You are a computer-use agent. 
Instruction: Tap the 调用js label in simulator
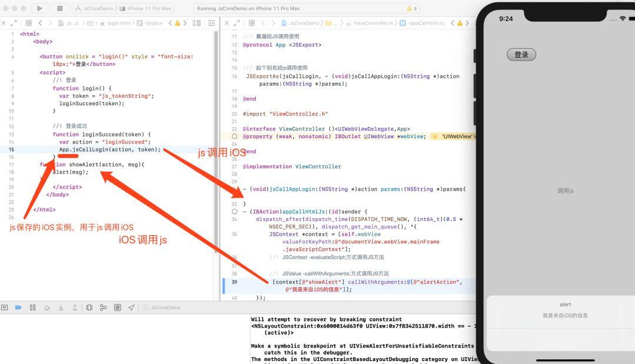565,191
